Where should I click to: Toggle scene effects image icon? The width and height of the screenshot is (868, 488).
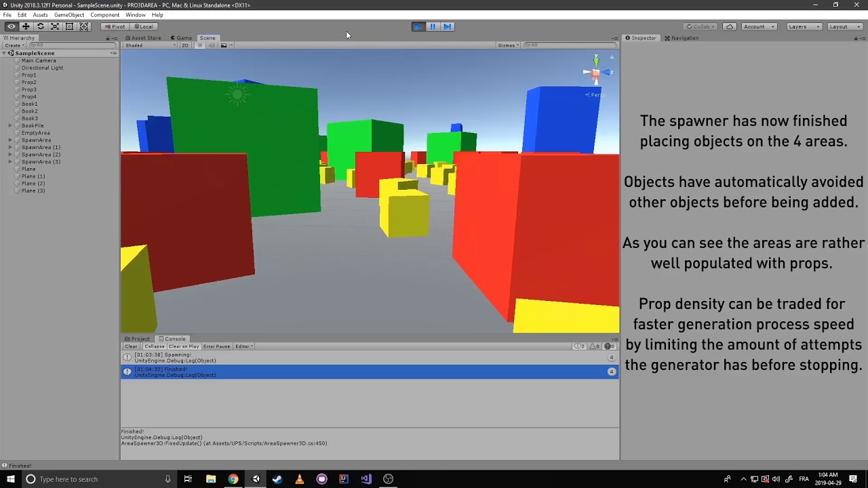click(224, 45)
